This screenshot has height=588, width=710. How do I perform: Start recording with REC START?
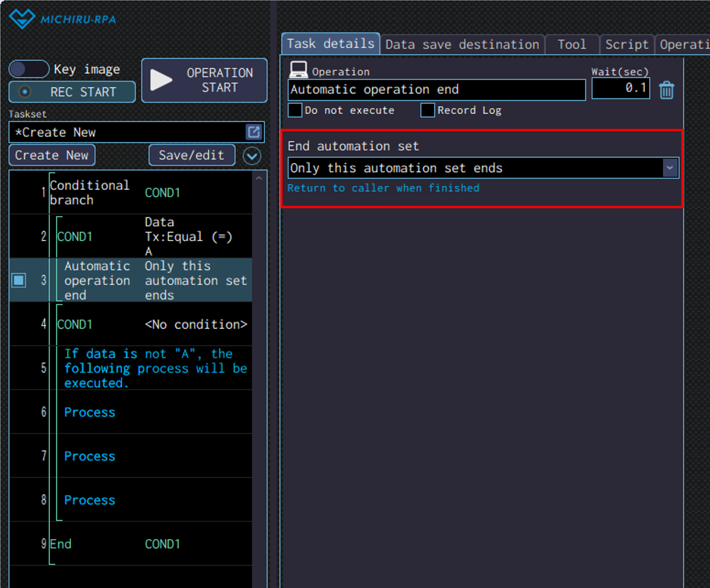72,92
